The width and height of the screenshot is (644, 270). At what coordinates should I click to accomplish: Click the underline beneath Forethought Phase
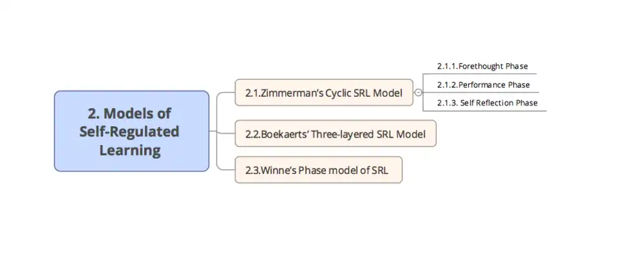483,73
